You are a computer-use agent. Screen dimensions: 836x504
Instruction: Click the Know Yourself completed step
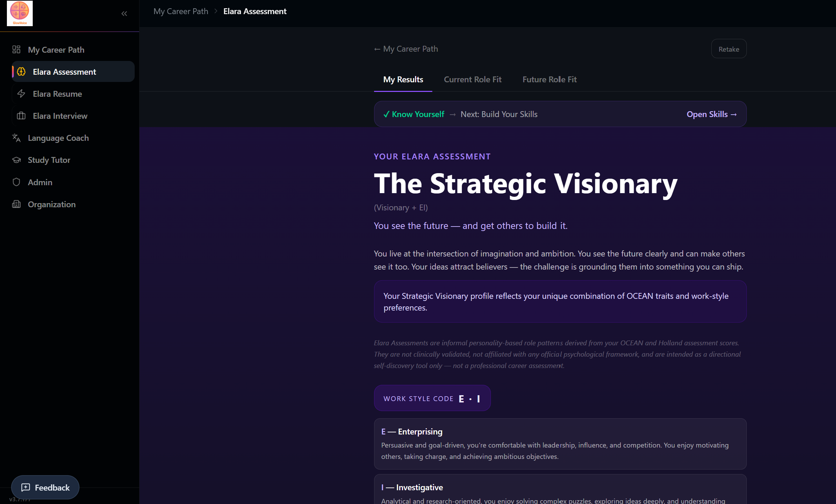[x=414, y=114]
